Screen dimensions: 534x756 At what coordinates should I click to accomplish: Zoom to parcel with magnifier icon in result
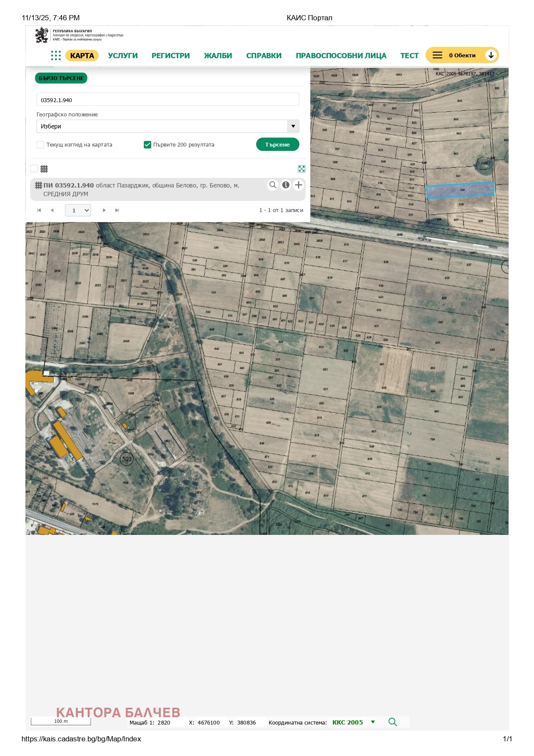coord(273,185)
